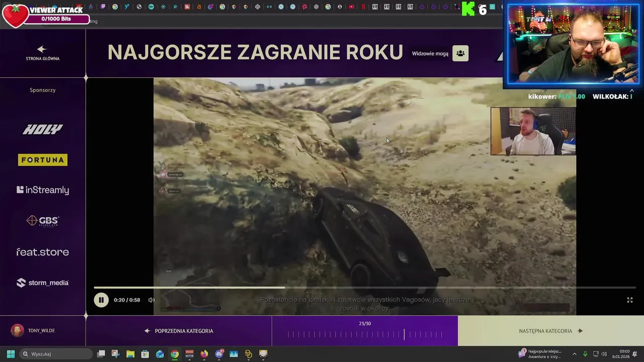The height and width of the screenshot is (362, 644).
Task: Open File Explorer from the taskbar
Action: click(x=130, y=354)
